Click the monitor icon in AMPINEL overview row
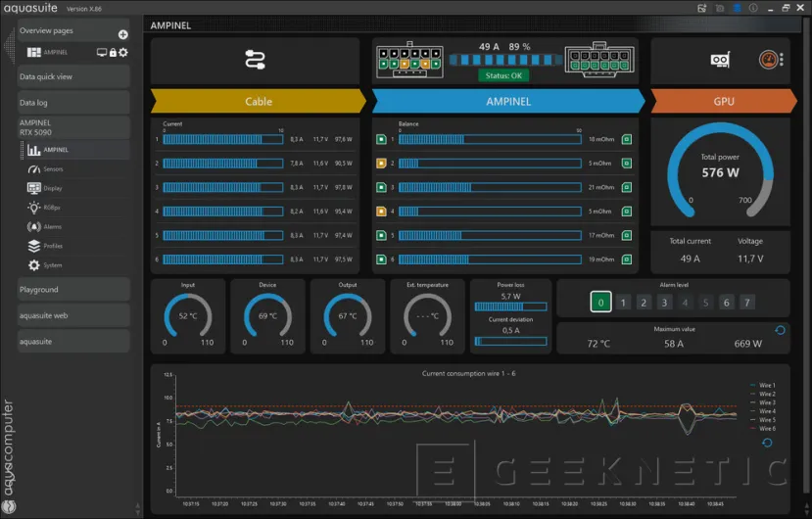The image size is (812, 519). point(102,52)
